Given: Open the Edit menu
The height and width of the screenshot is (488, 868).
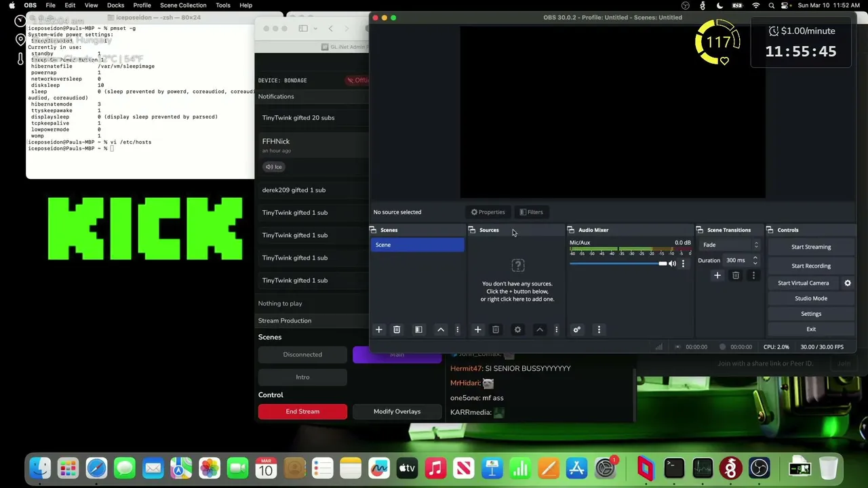Looking at the screenshot, I should [70, 5].
